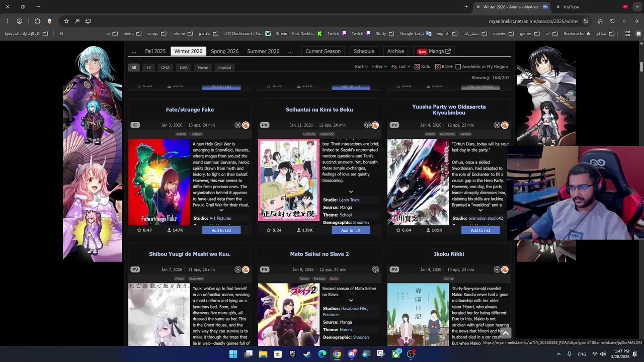
Task: Select the All type filter
Action: (133, 67)
